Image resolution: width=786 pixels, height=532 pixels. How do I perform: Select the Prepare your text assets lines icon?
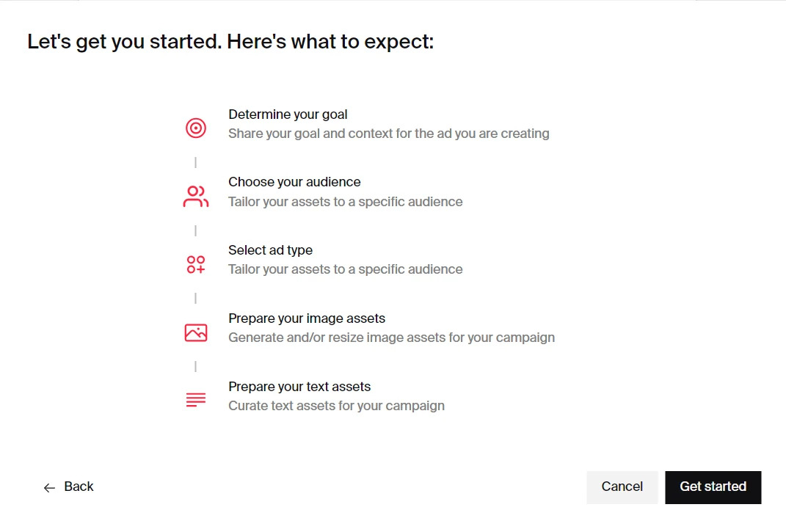pos(194,399)
